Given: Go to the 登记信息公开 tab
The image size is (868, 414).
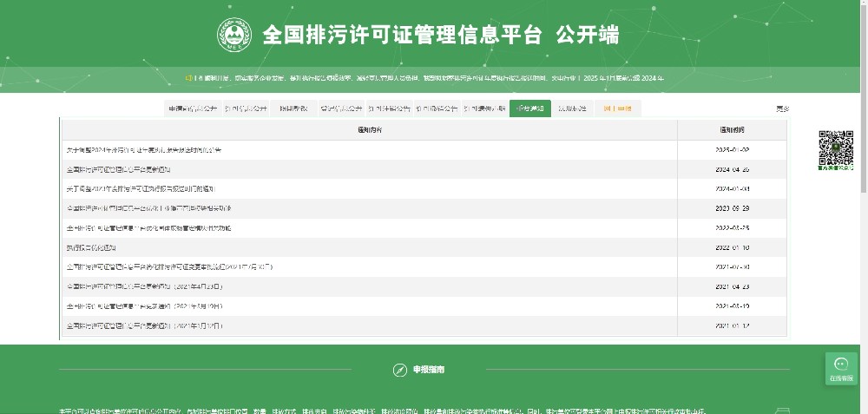Looking at the screenshot, I should 340,108.
